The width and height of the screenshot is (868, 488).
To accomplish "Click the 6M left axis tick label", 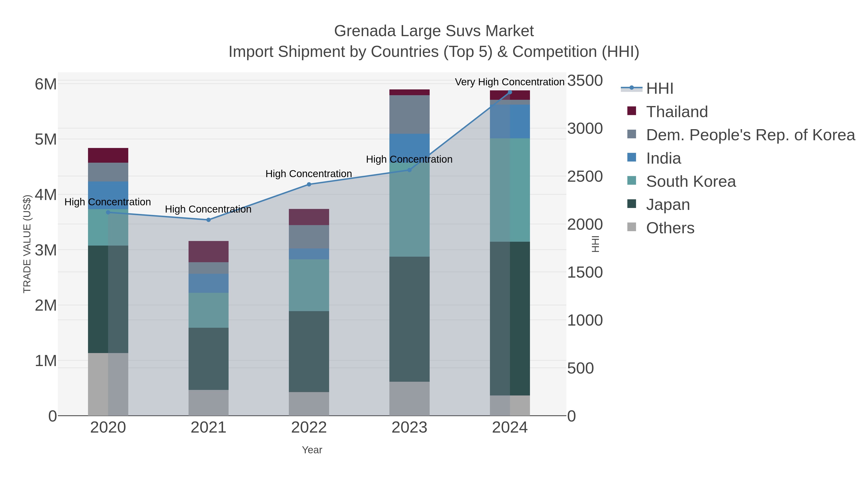I will click(46, 84).
